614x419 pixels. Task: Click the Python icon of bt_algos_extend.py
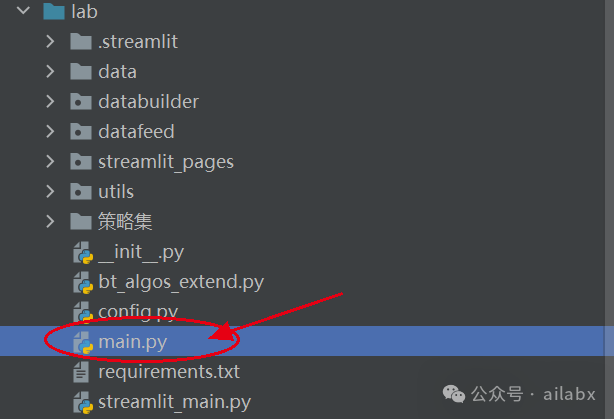pos(83,282)
